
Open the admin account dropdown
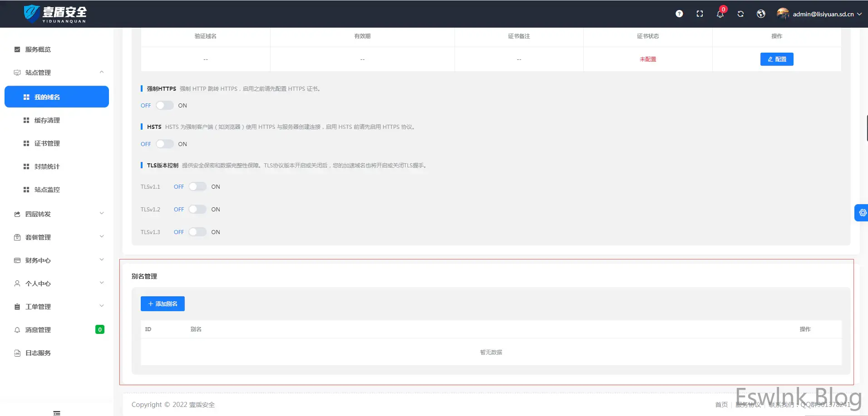click(819, 14)
